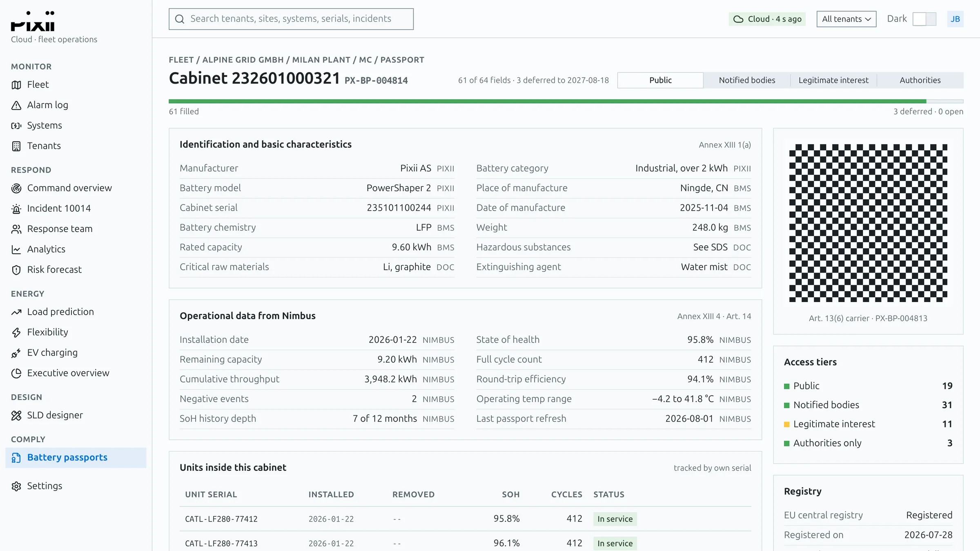Open the JB user avatar
The image size is (980, 551).
(x=955, y=19)
